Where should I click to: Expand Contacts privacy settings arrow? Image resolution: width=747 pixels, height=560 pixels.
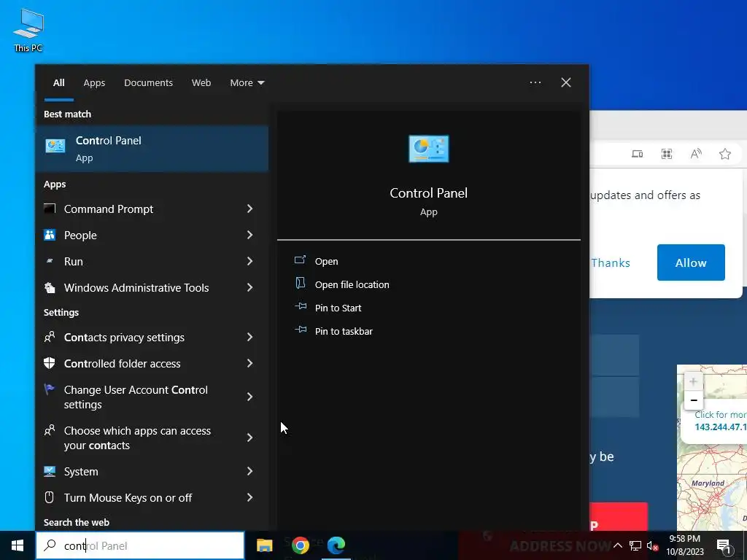[x=249, y=337]
